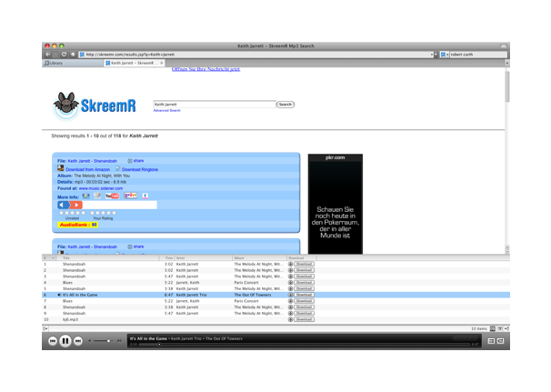Sort the list by Time column

167,258
